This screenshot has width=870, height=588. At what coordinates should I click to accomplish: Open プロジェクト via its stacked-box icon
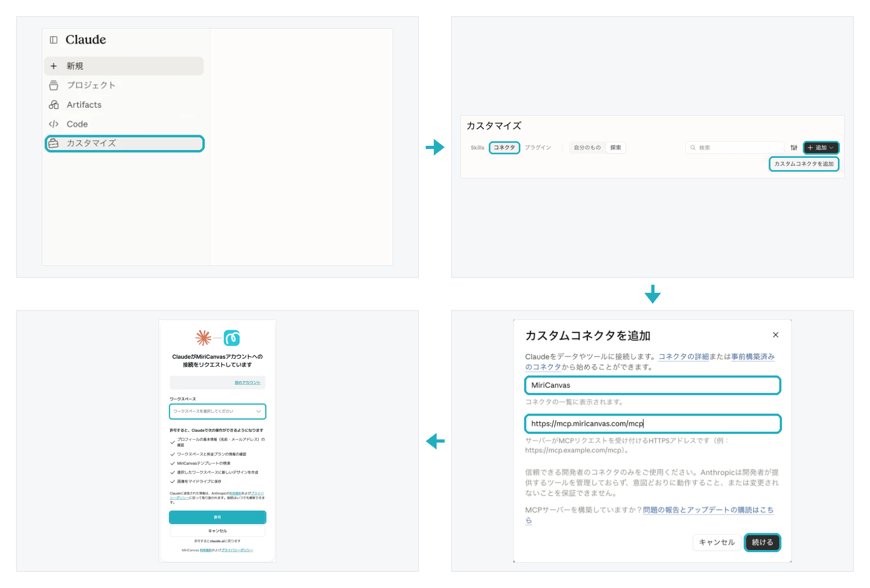point(54,85)
